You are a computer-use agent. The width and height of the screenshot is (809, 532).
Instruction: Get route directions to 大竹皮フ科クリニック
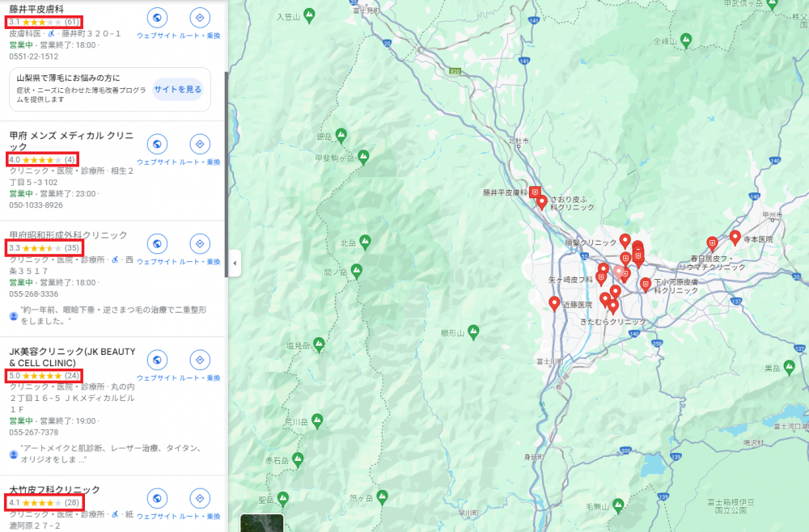click(200, 499)
